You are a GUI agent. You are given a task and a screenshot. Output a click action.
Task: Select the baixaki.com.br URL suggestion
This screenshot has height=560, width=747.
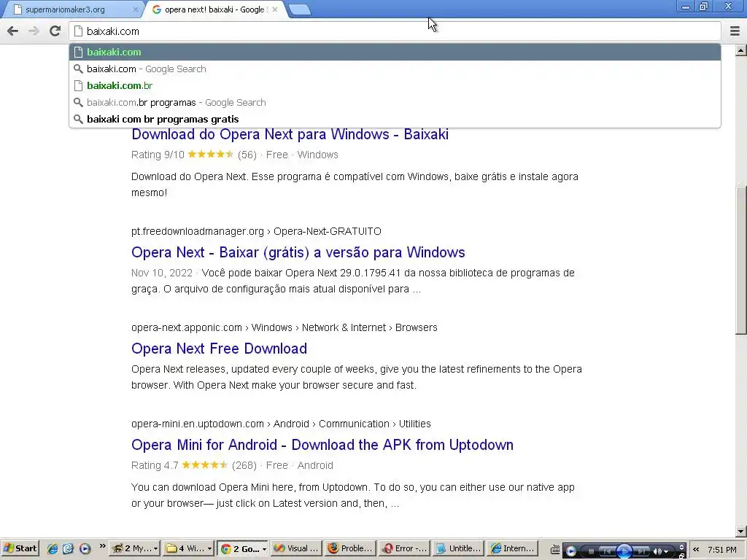[395, 86]
